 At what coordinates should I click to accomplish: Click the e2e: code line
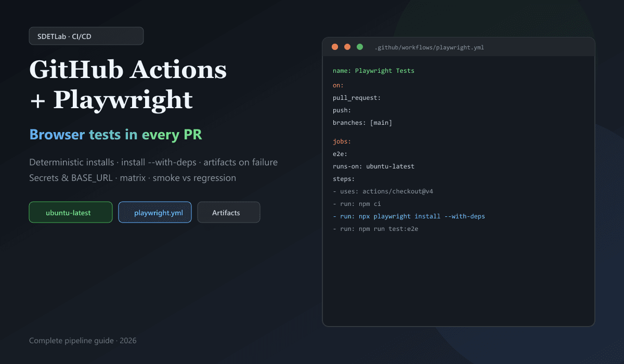340,154
